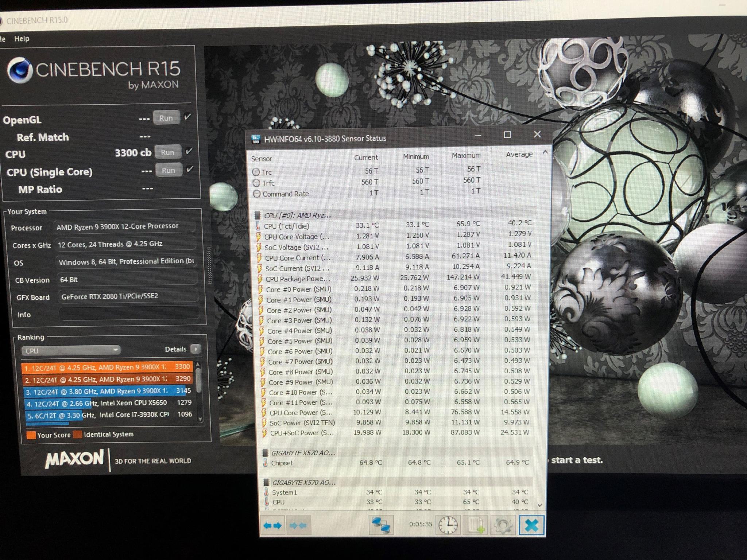Open HWiNFO sensor settings gear icon
747x560 pixels.
[503, 526]
